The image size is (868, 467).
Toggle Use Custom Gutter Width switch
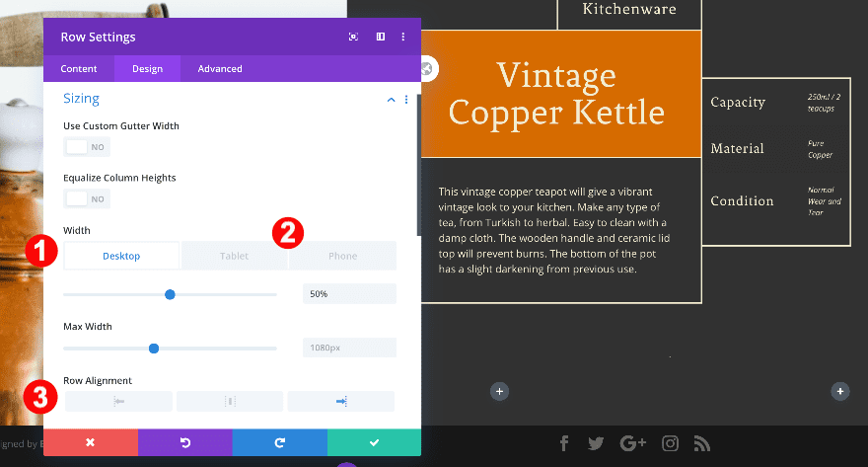pyautogui.click(x=87, y=147)
